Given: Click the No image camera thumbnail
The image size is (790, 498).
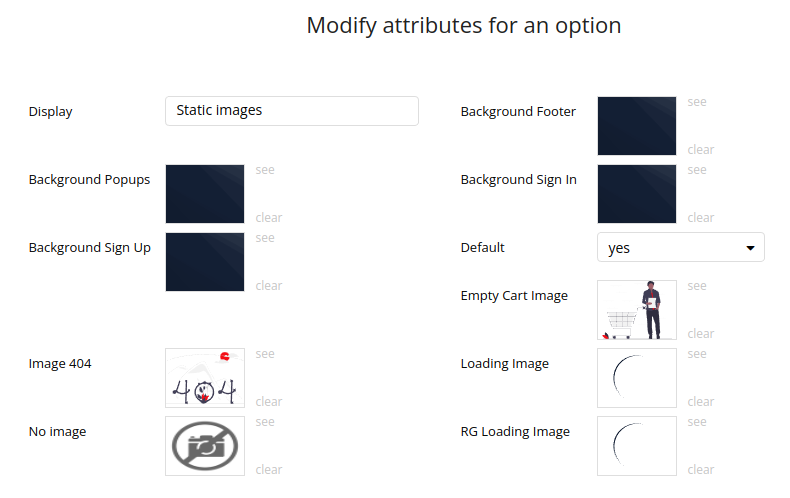Looking at the screenshot, I should click(x=205, y=446).
